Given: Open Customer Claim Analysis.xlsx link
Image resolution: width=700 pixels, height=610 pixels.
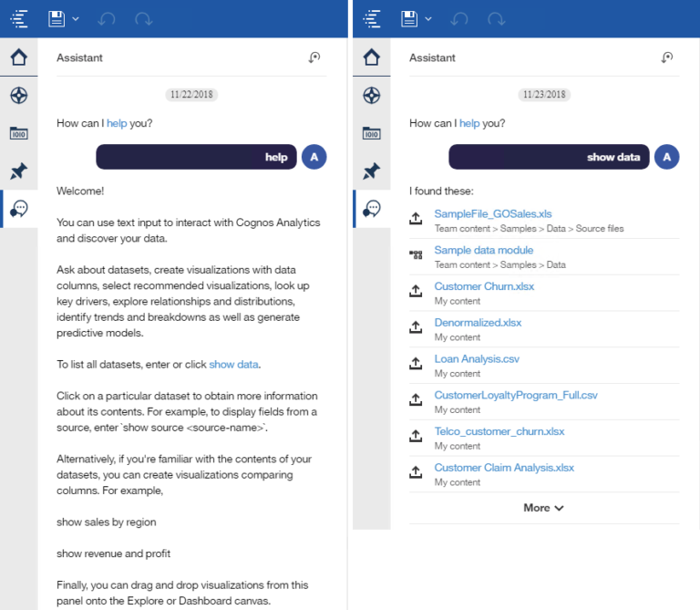Looking at the screenshot, I should (504, 468).
